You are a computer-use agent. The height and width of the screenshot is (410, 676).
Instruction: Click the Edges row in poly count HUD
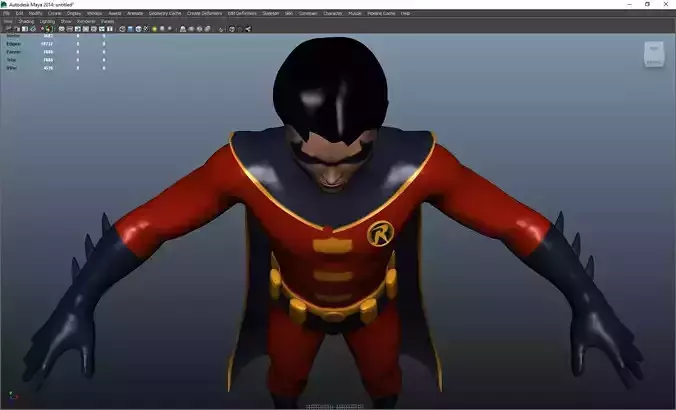click(56, 44)
